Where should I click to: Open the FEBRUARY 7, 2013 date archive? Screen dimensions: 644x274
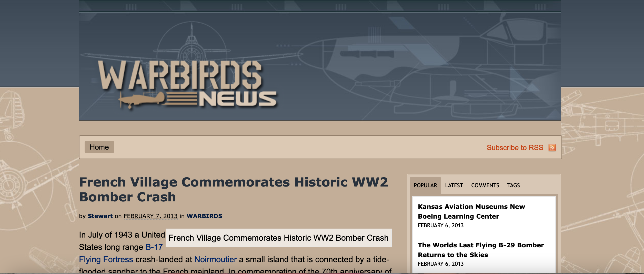pos(150,216)
